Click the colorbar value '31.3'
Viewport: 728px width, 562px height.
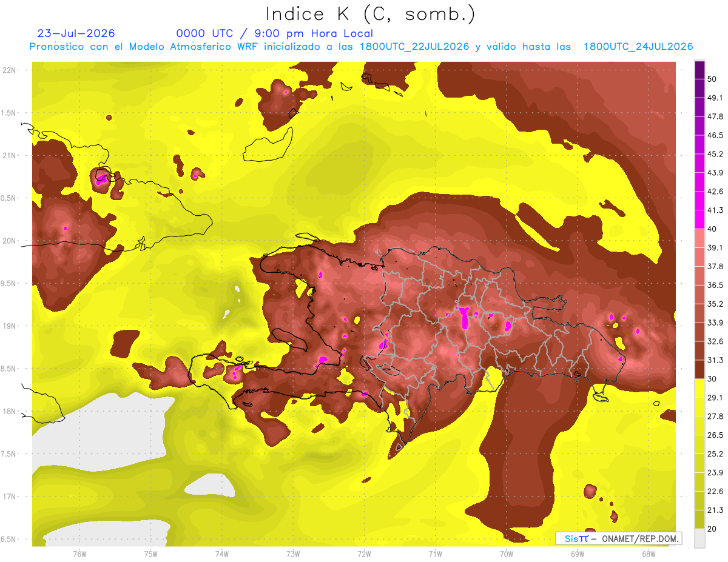[x=715, y=360]
